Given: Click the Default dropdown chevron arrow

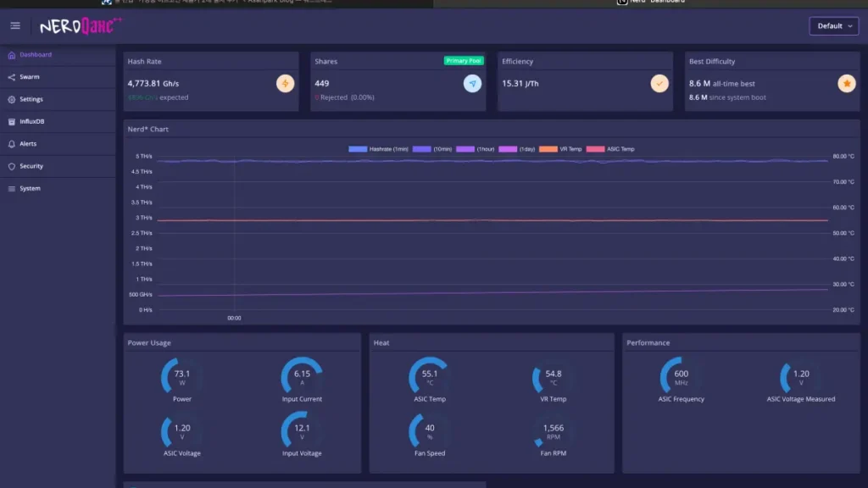Looking at the screenshot, I should (849, 26).
